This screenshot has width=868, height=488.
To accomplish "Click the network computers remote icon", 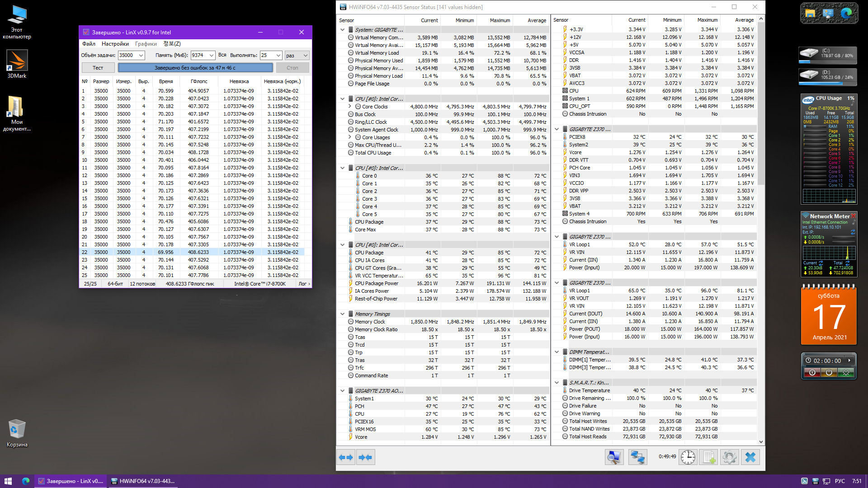I will tap(637, 457).
